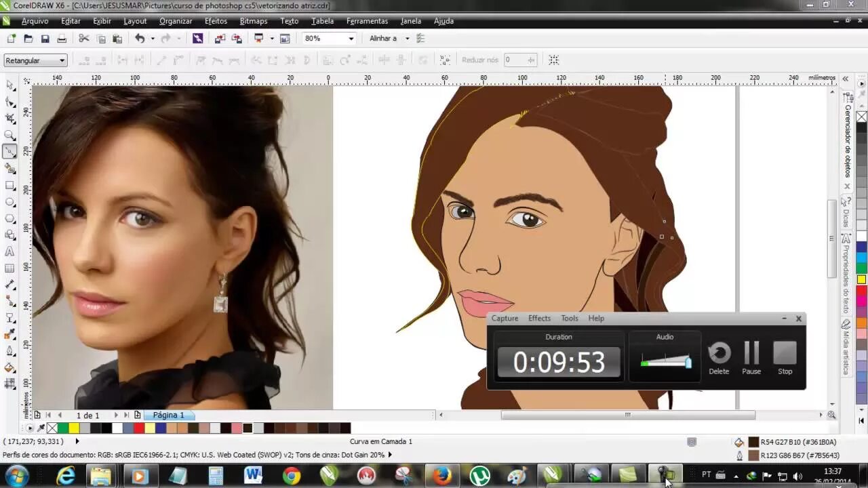Select the Freehand curve tool
868x488 pixels.
[10, 152]
